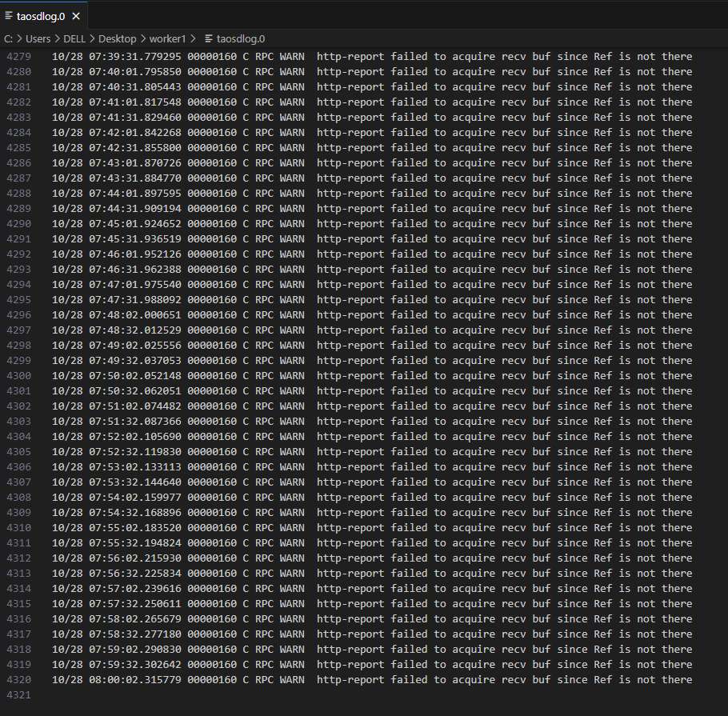Open the worker1 breadcrumb segment
The width and height of the screenshot is (728, 716).
pos(168,38)
